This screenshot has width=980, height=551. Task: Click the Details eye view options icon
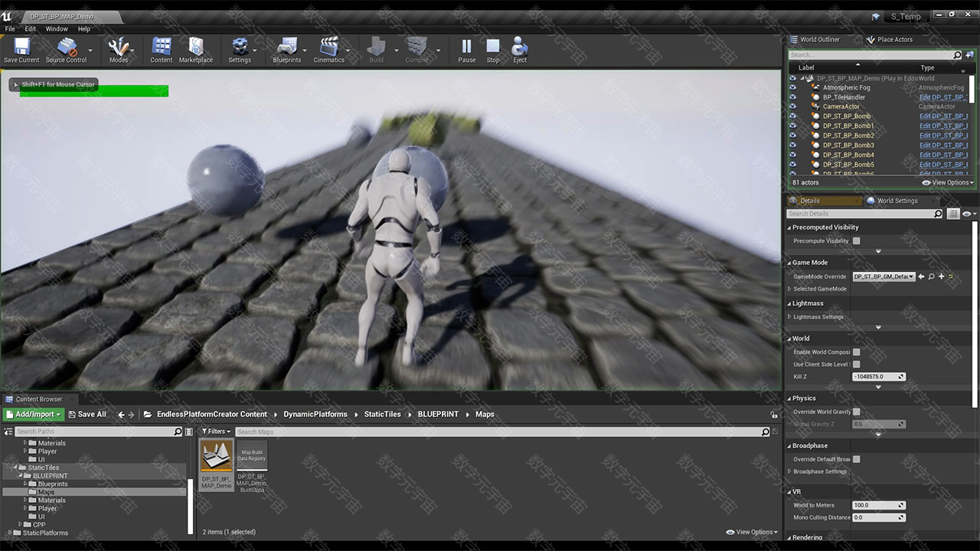tap(968, 214)
